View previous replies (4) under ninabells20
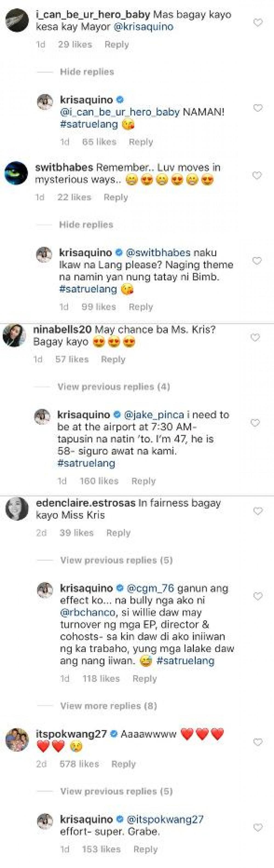 pos(114,386)
